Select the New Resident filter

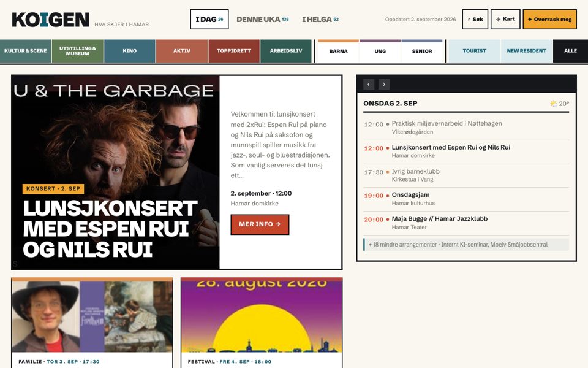tap(527, 51)
